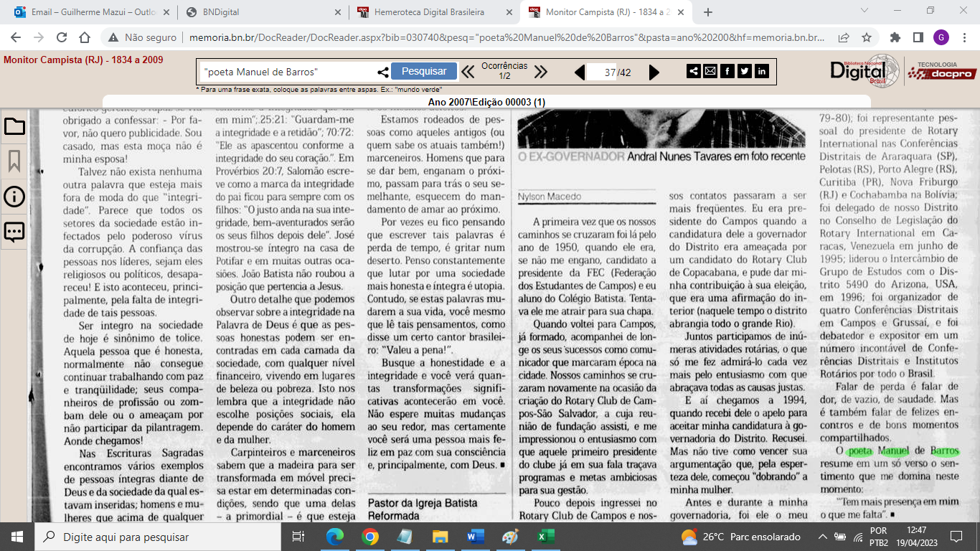The height and width of the screenshot is (551, 980).
Task: Click the highlighted "poeta Manuel de Barros" text in article
Action: tap(903, 451)
